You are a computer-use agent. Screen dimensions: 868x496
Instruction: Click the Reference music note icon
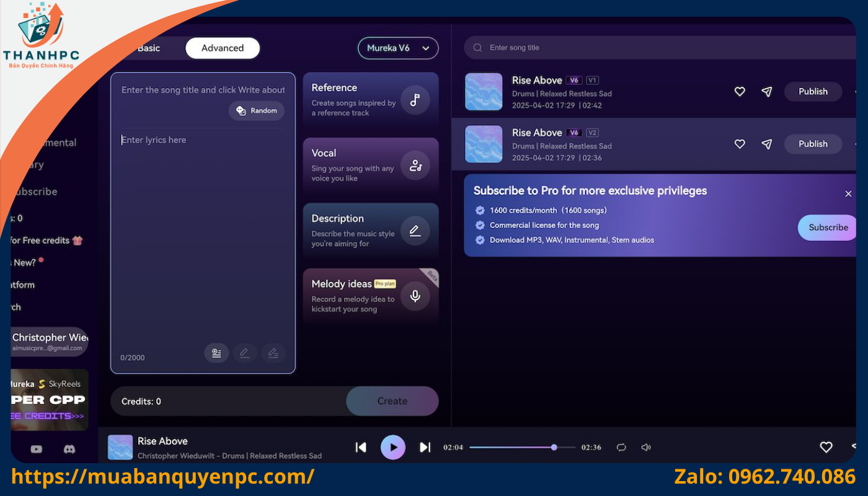point(415,100)
